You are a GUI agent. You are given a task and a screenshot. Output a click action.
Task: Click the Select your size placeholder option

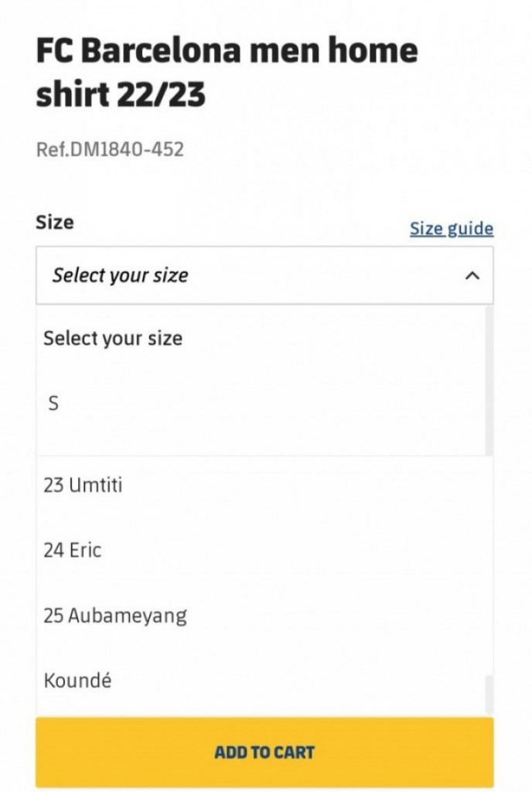113,338
